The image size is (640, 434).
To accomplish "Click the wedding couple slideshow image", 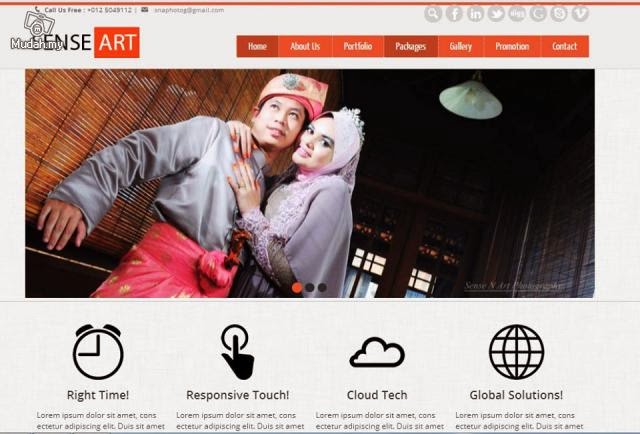I will (x=310, y=183).
